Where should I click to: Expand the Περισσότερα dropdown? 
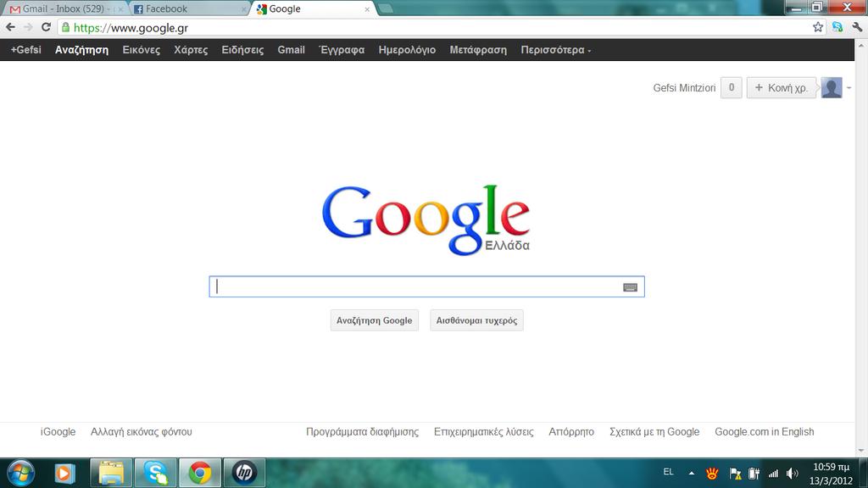[556, 50]
